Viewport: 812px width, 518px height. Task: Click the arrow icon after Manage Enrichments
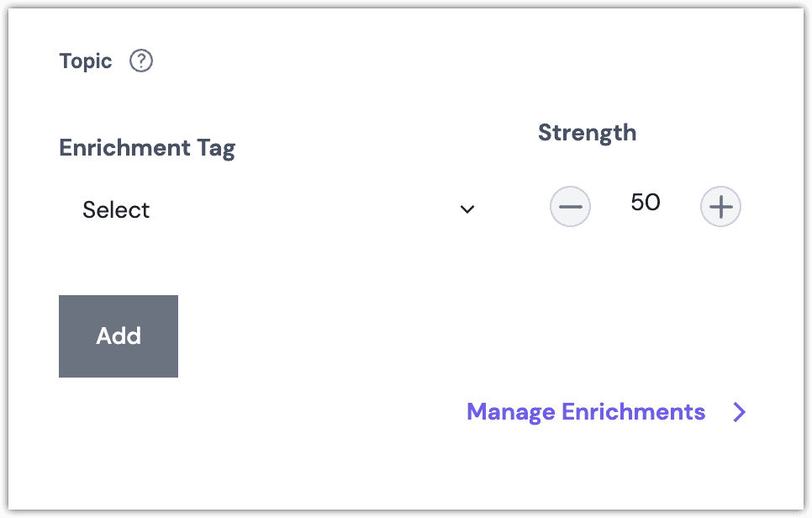[740, 412]
